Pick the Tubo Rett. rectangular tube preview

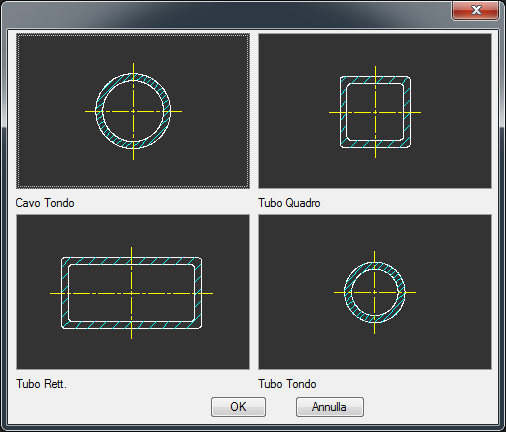(133, 292)
